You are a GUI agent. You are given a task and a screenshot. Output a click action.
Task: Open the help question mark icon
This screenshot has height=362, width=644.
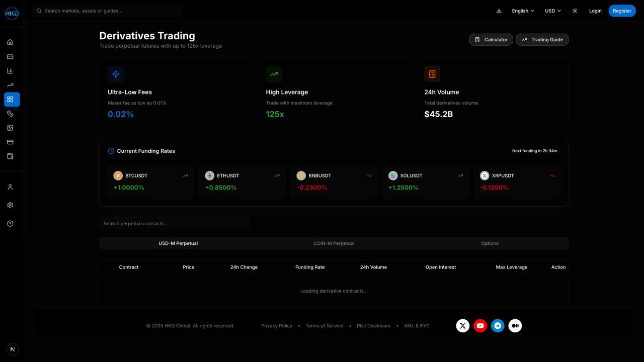10,224
